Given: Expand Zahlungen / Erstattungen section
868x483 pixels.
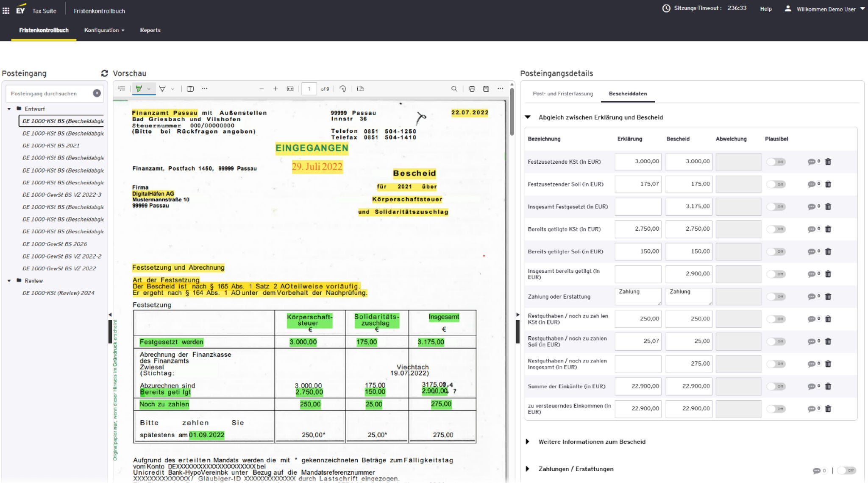Looking at the screenshot, I should click(528, 469).
